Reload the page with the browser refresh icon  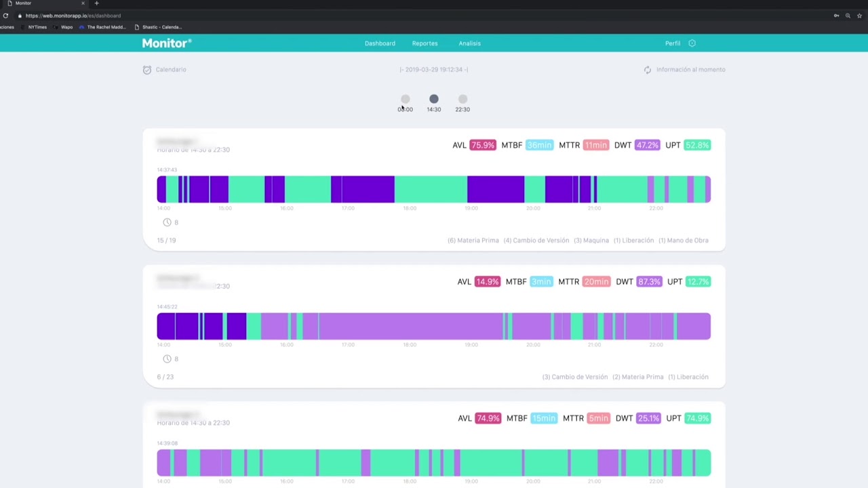pos(5,16)
